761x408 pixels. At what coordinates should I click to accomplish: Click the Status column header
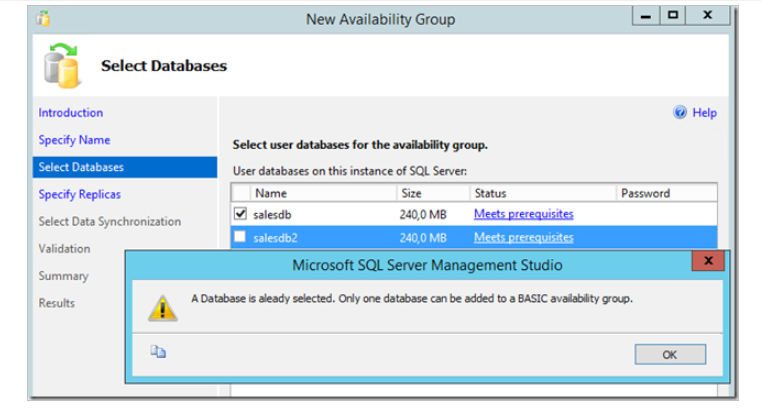pos(543,193)
